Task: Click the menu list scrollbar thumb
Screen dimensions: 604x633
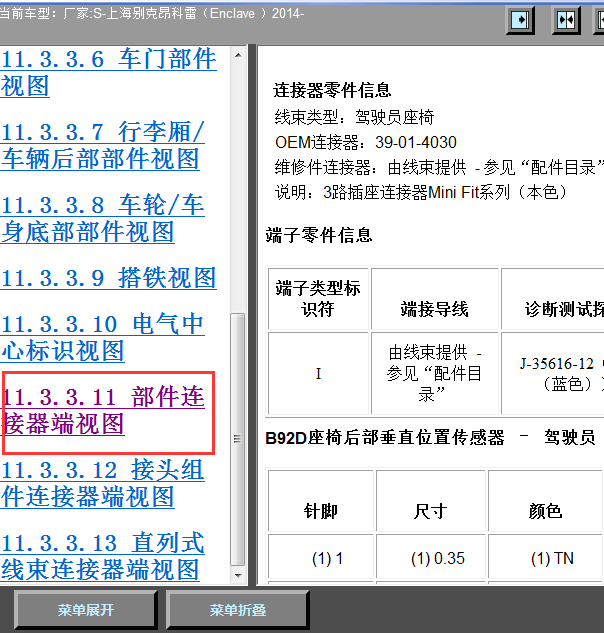Action: point(238,439)
